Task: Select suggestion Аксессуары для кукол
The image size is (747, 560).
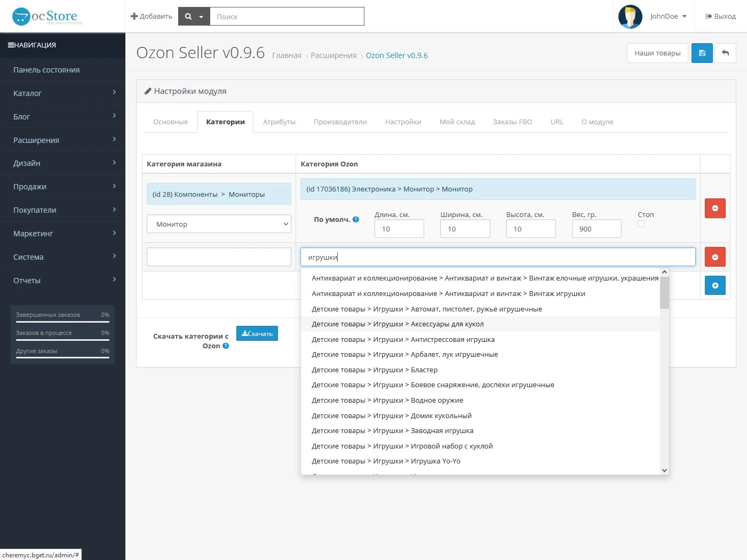Action: (x=480, y=324)
